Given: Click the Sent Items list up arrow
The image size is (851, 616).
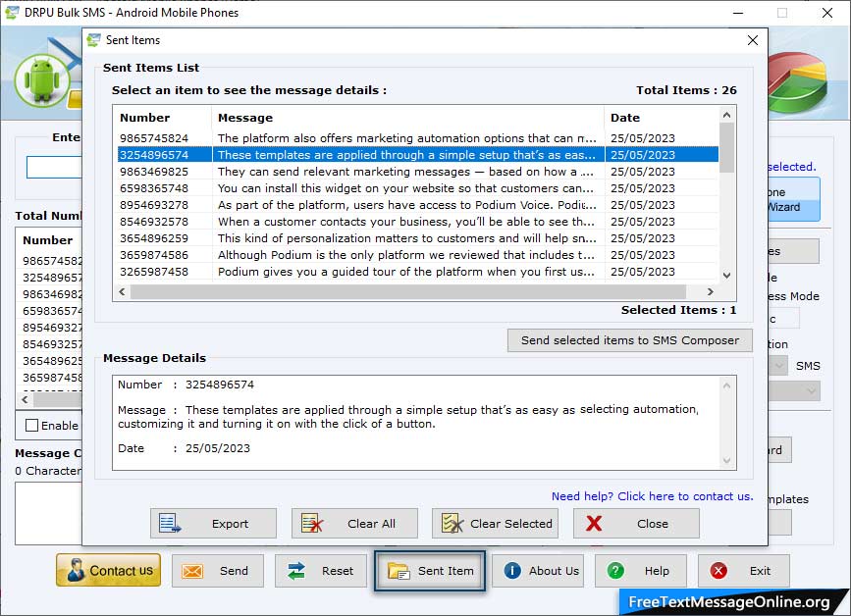Looking at the screenshot, I should (726, 115).
